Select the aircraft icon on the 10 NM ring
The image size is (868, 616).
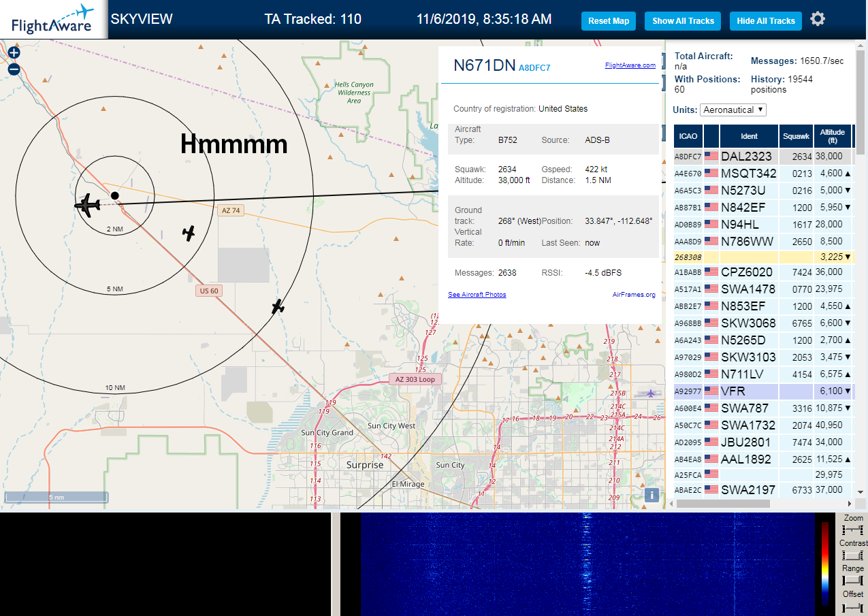coord(277,306)
